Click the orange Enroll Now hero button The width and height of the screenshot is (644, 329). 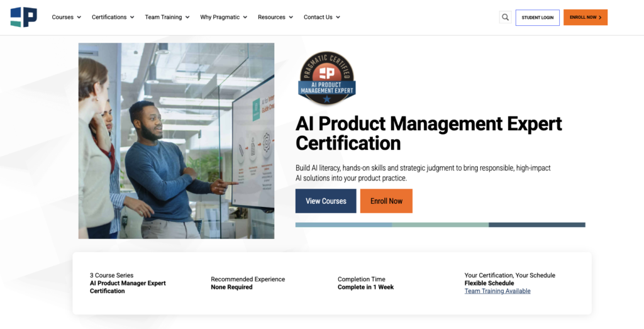386,201
